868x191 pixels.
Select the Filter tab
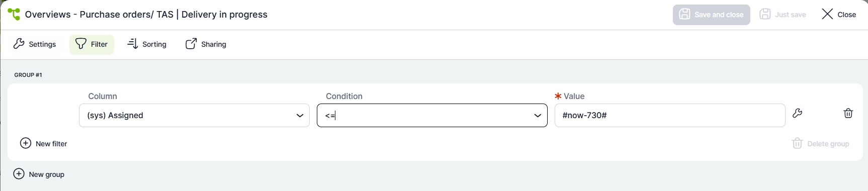(92, 44)
